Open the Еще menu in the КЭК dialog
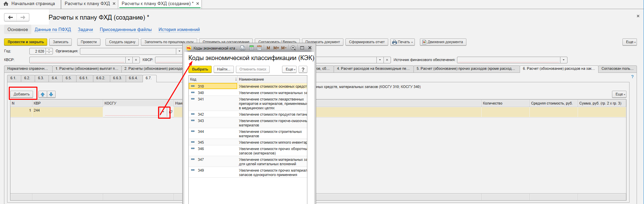Viewport: 644px width, 204px height. (289, 69)
